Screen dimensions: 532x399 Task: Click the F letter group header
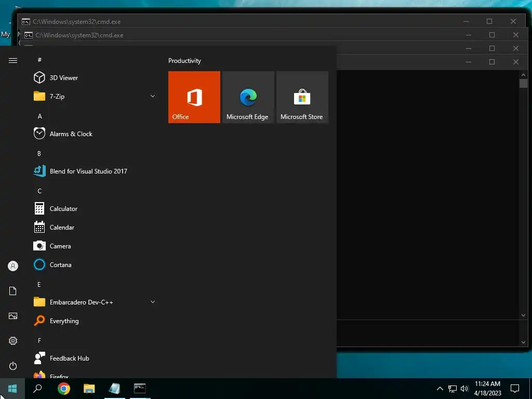click(39, 340)
